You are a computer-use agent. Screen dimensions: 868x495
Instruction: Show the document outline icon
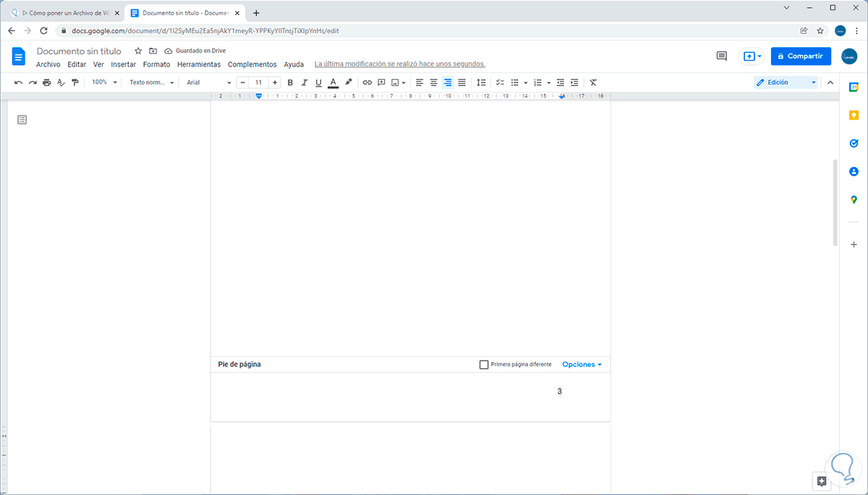point(22,119)
